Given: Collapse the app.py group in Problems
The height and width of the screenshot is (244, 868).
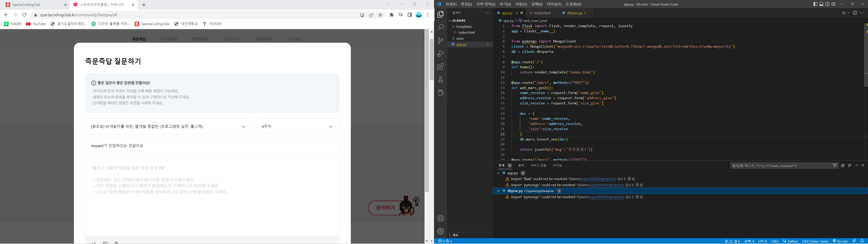Looking at the screenshot, I should coord(498,173).
